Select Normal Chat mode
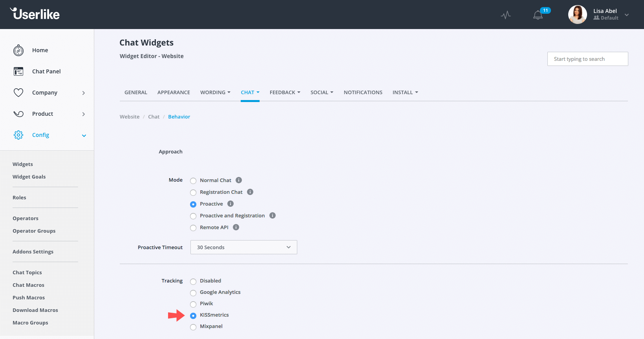 point(193,181)
